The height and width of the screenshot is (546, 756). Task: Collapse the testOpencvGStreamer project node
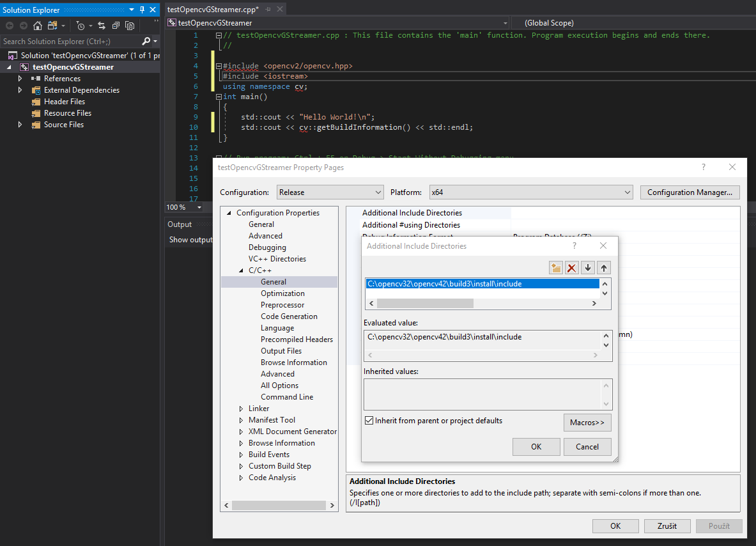(9, 67)
